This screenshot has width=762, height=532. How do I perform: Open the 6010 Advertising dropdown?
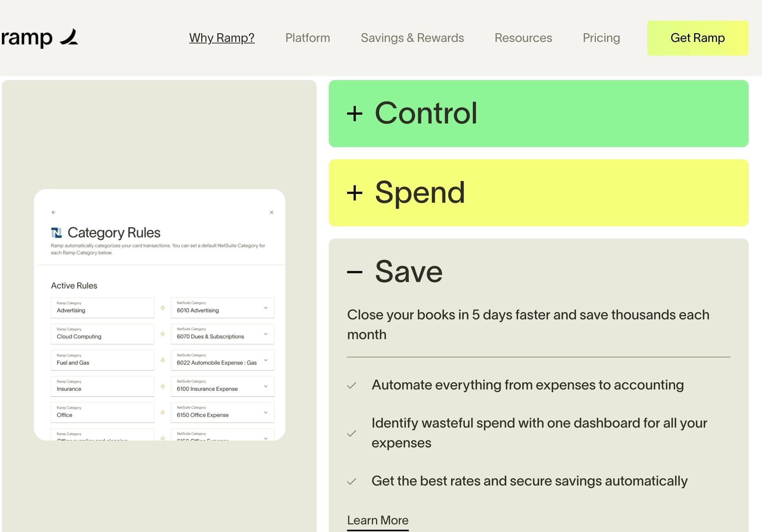coord(223,308)
